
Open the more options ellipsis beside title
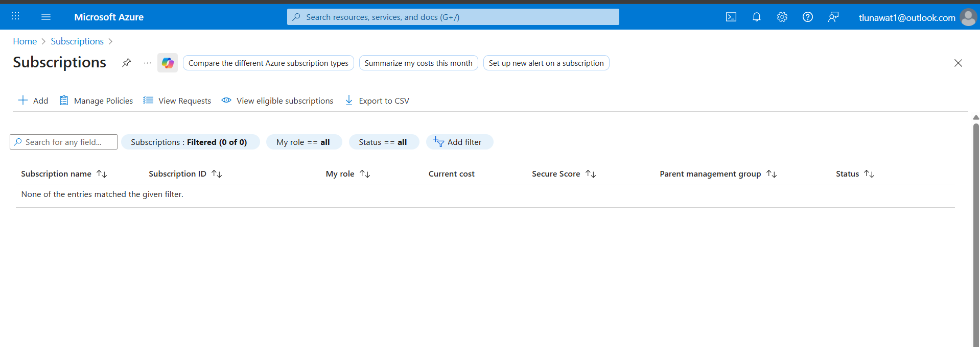coord(147,63)
